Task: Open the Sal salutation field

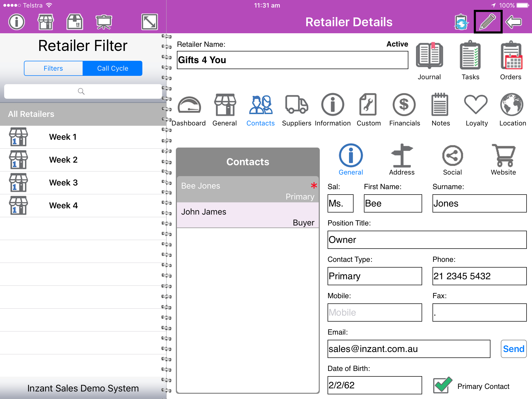Action: (340, 203)
